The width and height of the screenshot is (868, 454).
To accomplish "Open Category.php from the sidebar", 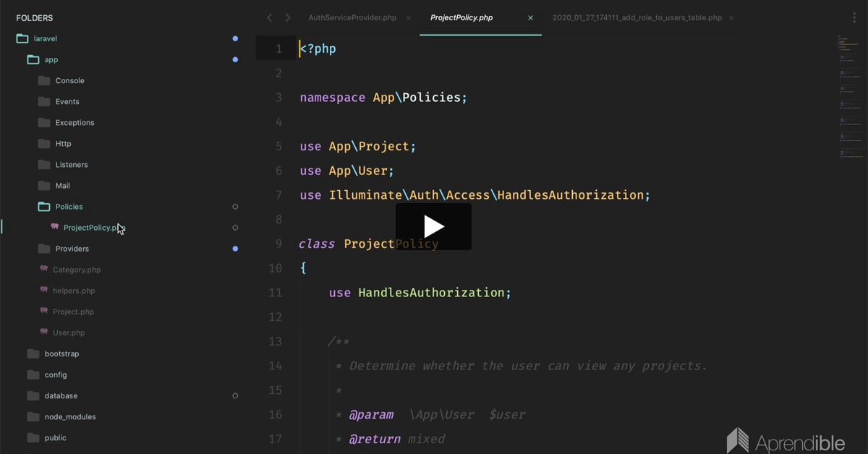I will [77, 269].
